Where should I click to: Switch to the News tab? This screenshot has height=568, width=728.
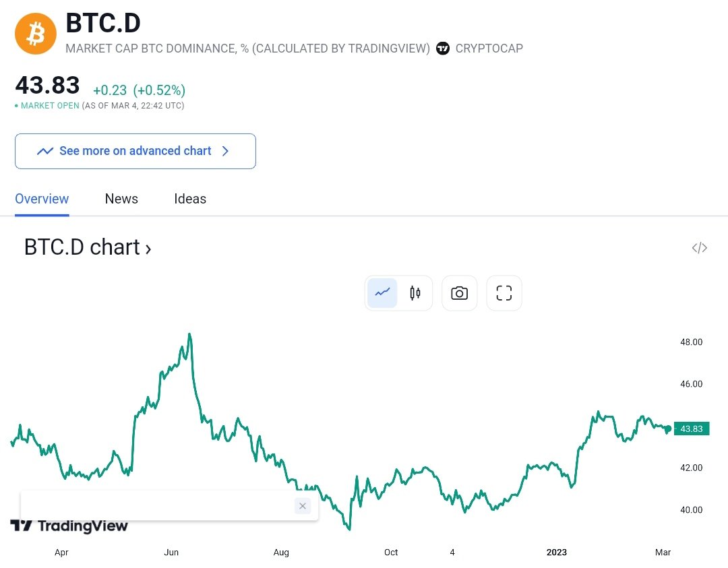[121, 199]
